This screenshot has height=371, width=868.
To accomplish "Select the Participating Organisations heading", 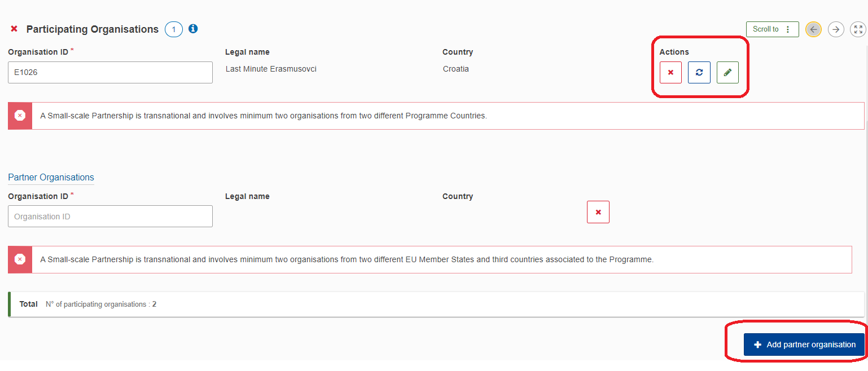I will pos(93,29).
